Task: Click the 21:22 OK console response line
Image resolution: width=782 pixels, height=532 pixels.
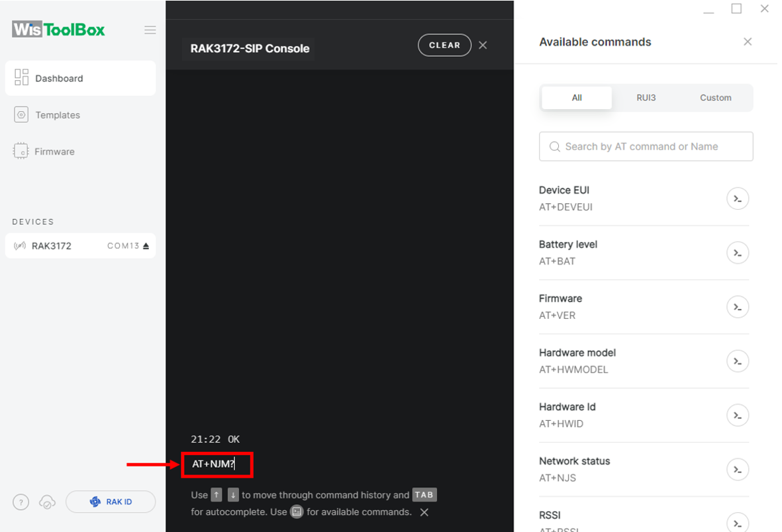Action: coord(215,439)
